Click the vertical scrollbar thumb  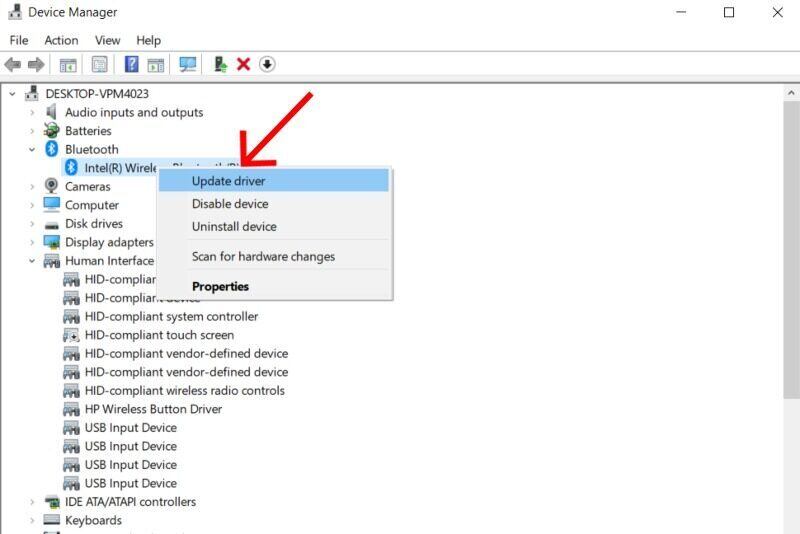point(791,249)
